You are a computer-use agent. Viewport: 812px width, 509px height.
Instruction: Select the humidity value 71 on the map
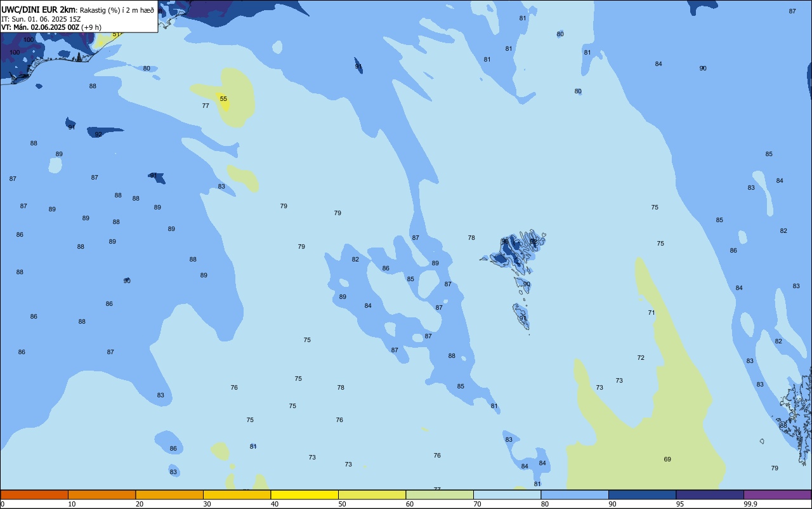click(652, 312)
